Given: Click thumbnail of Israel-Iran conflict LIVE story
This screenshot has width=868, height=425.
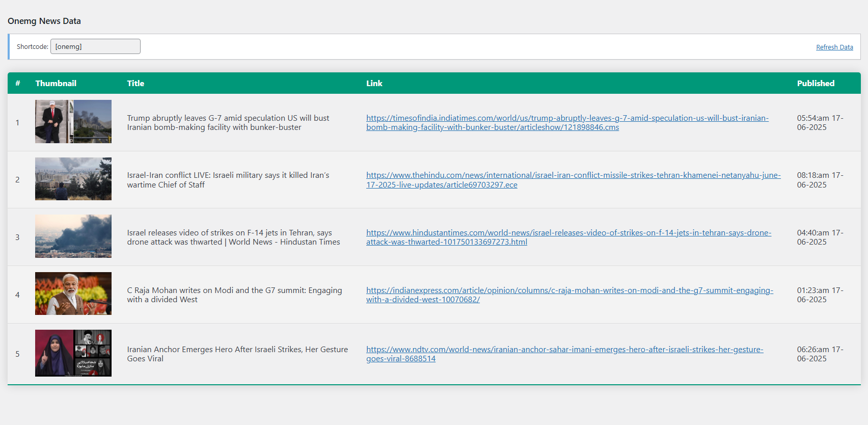Looking at the screenshot, I should point(73,179).
